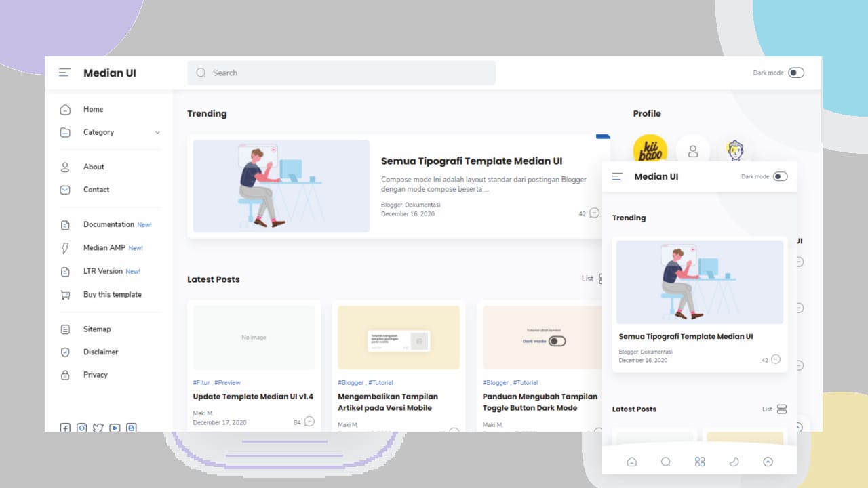Toggle Dark mode in the mobile preview header

pos(781,176)
